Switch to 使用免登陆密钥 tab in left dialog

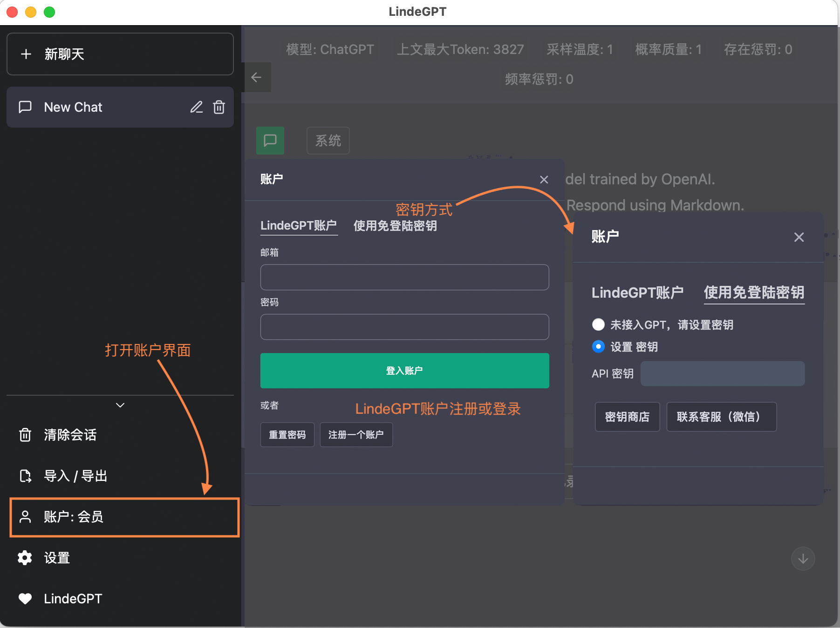(395, 226)
